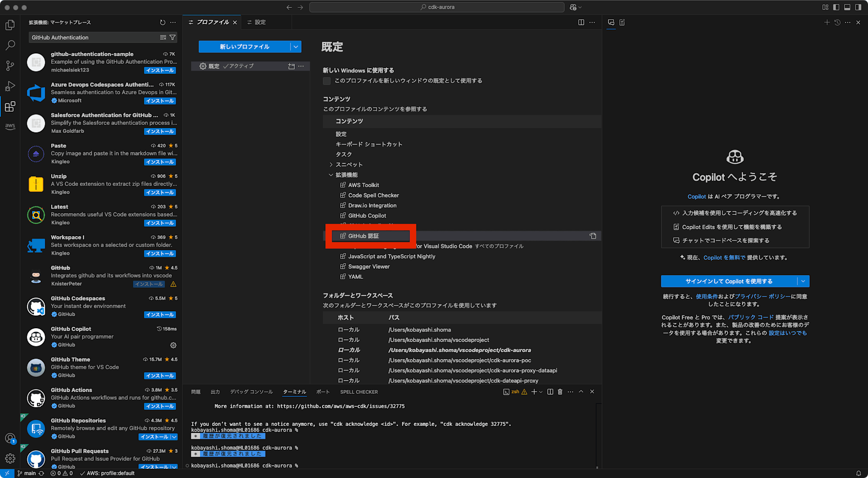Viewport: 868px width, 478px height.
Task: Split the terminal panel
Action: [x=550, y=392]
